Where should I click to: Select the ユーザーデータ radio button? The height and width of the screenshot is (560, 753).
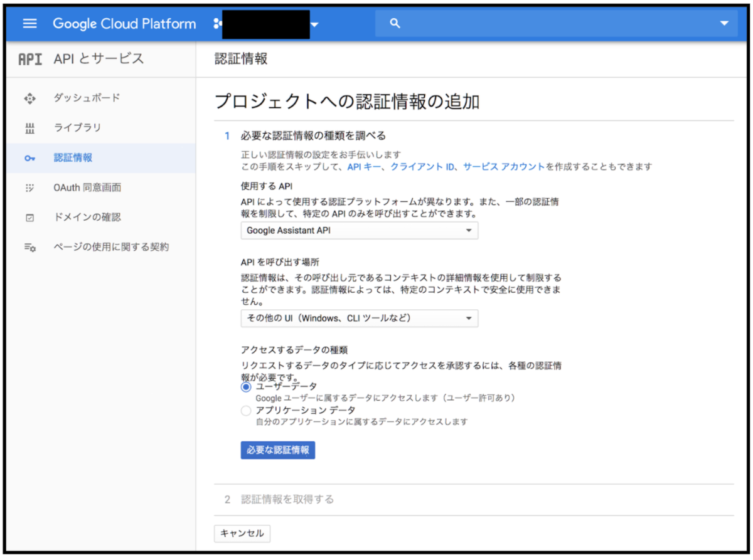pos(246,387)
